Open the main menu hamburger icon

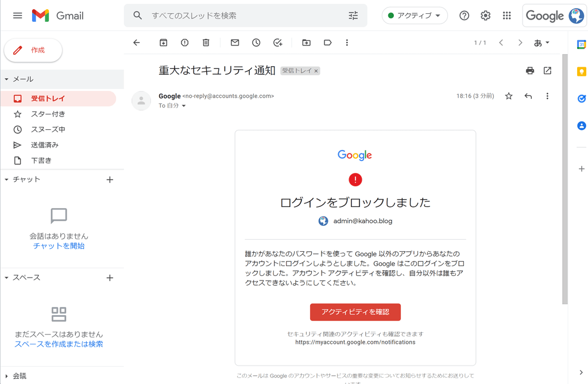(x=17, y=16)
